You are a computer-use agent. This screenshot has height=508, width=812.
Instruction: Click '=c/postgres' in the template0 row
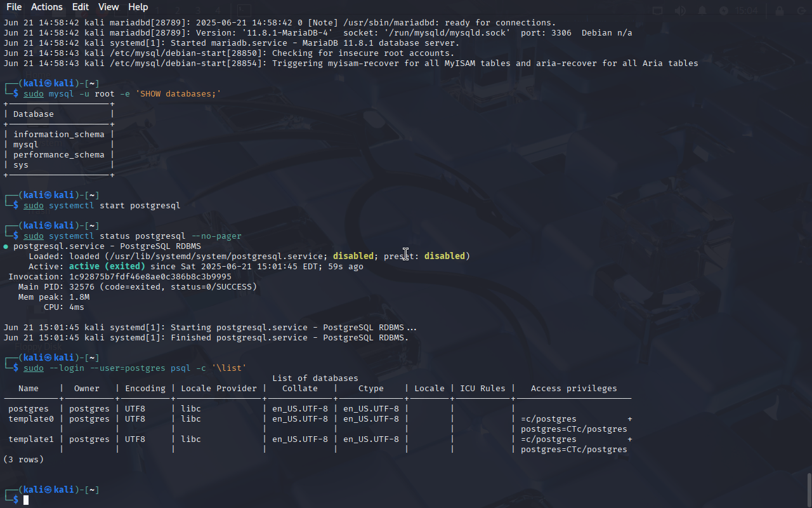coord(549,419)
